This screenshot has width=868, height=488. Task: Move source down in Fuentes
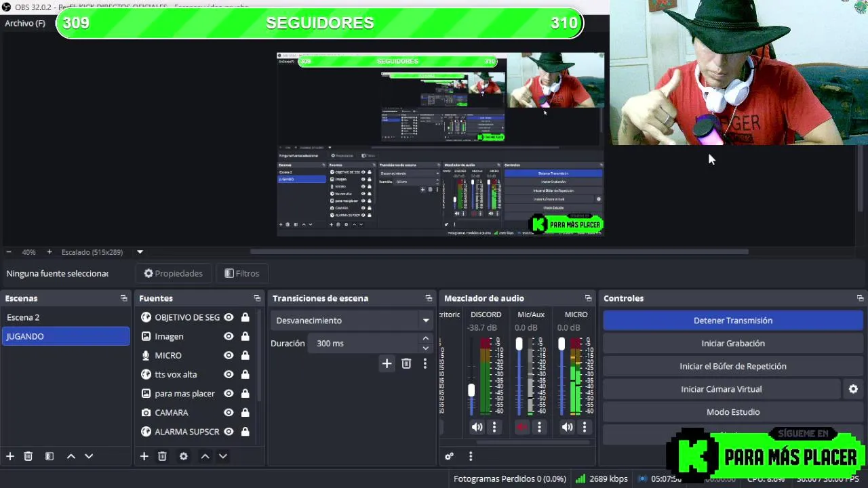pos(222,456)
